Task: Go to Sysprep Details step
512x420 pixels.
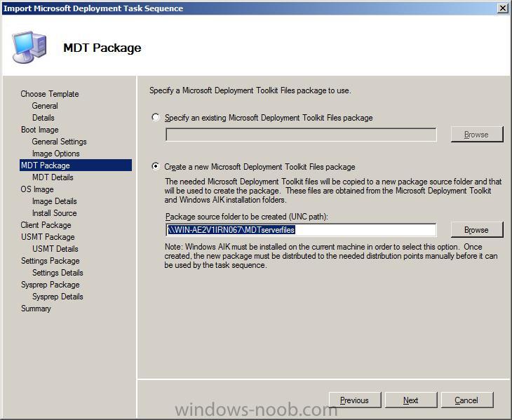Action: click(x=58, y=297)
